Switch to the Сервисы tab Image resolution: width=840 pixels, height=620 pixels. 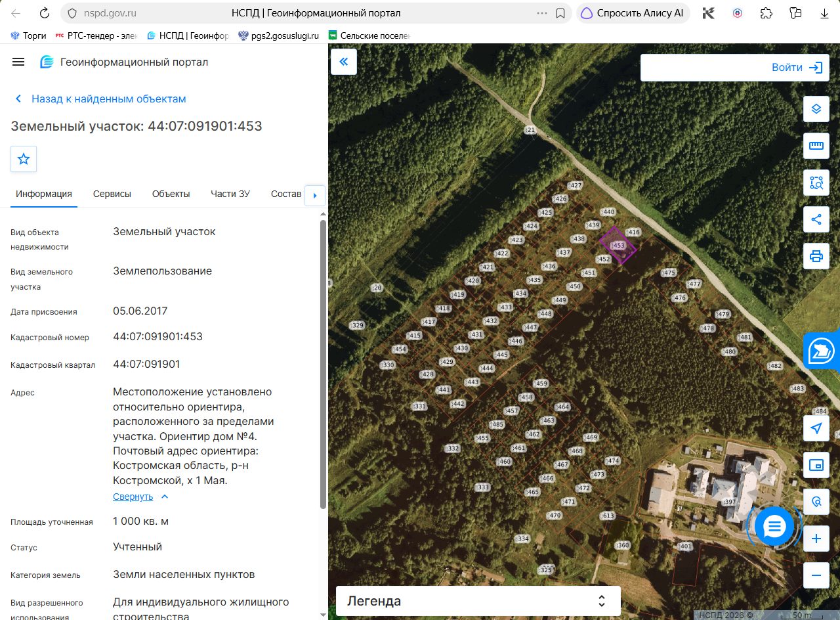(112, 194)
